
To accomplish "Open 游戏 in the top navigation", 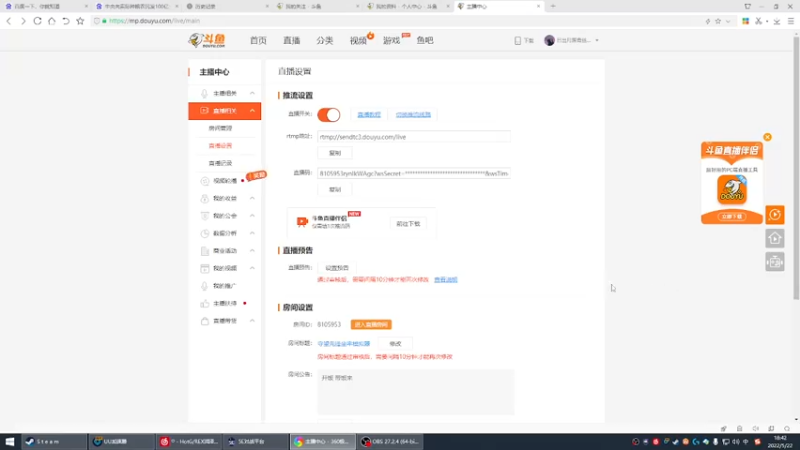I will click(391, 40).
